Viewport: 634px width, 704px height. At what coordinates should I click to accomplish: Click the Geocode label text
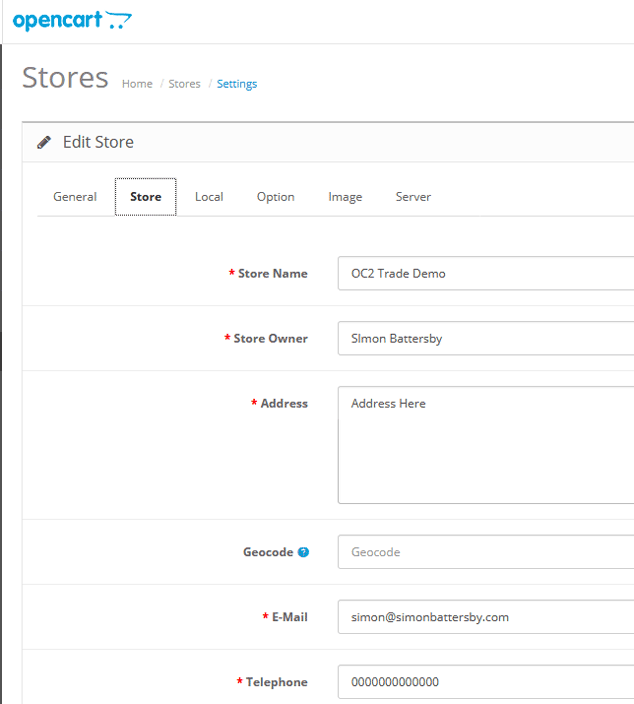[268, 552]
